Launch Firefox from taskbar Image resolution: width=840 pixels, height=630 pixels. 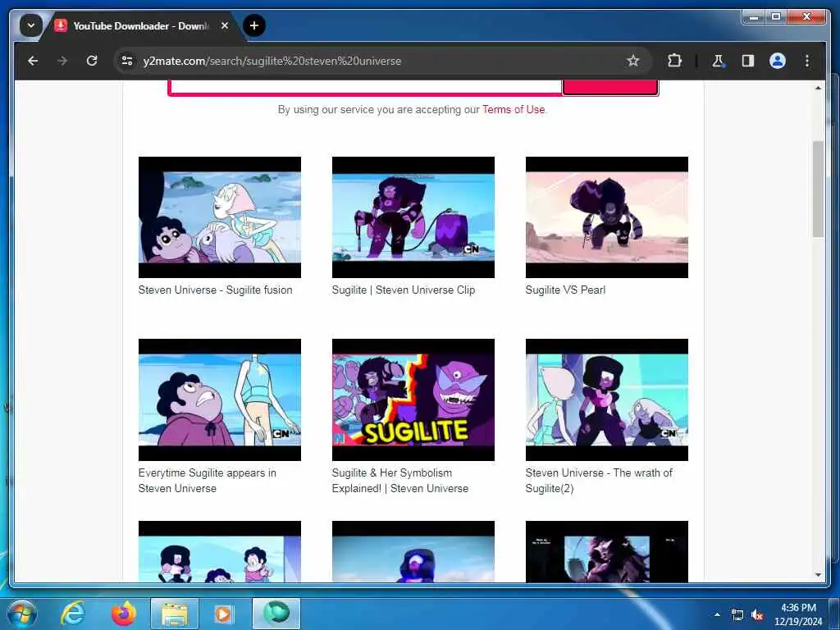(x=124, y=614)
